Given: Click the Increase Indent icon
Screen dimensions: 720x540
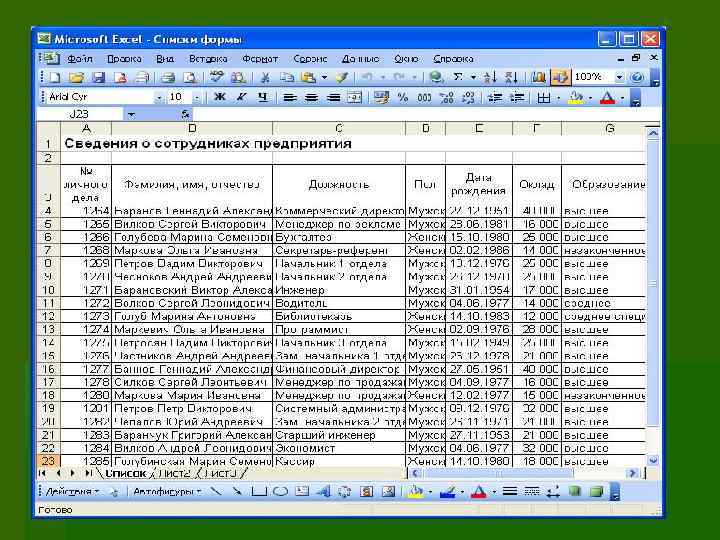Looking at the screenshot, I should point(517,98).
